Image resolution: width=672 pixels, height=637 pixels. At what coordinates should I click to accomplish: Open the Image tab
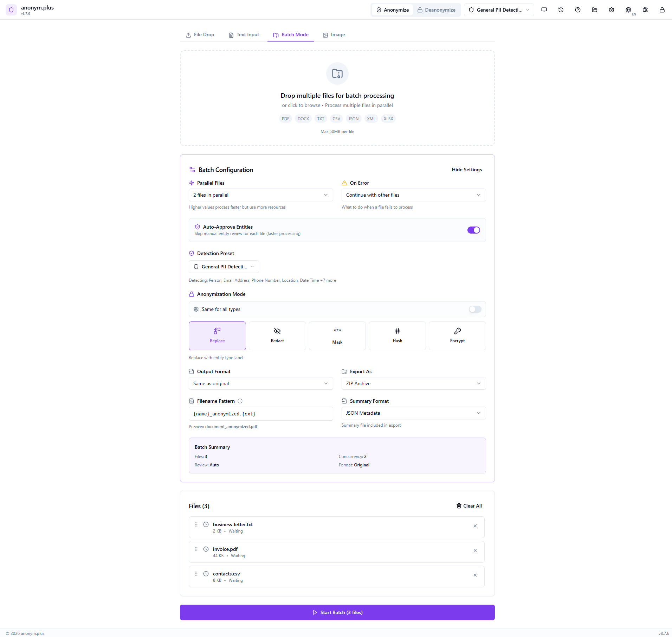tap(333, 34)
